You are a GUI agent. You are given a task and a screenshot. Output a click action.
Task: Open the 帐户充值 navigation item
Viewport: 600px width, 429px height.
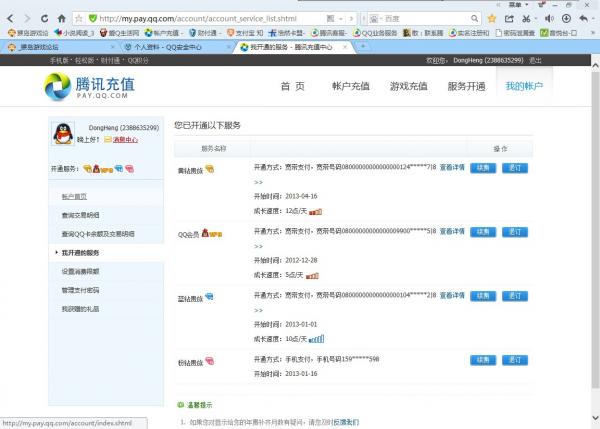pos(351,86)
